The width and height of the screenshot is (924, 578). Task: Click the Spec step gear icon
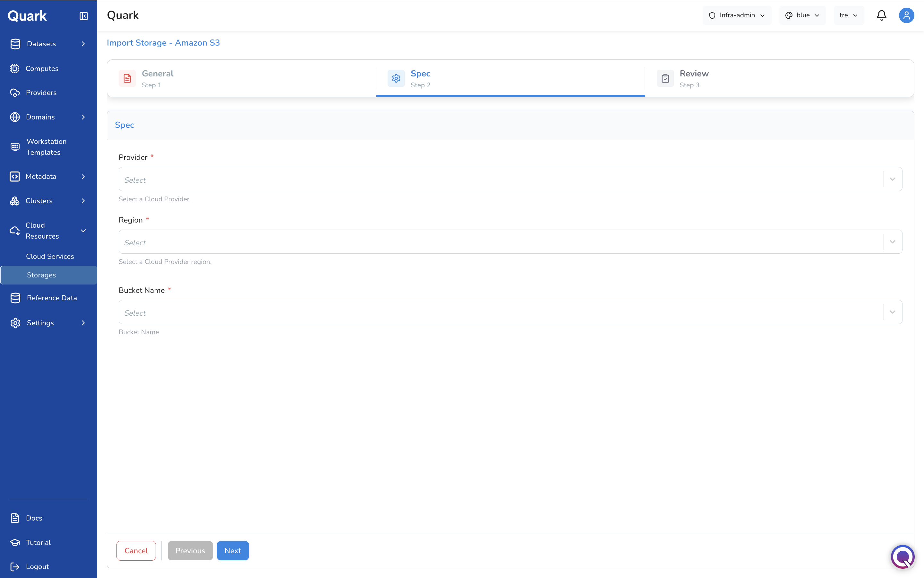pyautogui.click(x=396, y=78)
